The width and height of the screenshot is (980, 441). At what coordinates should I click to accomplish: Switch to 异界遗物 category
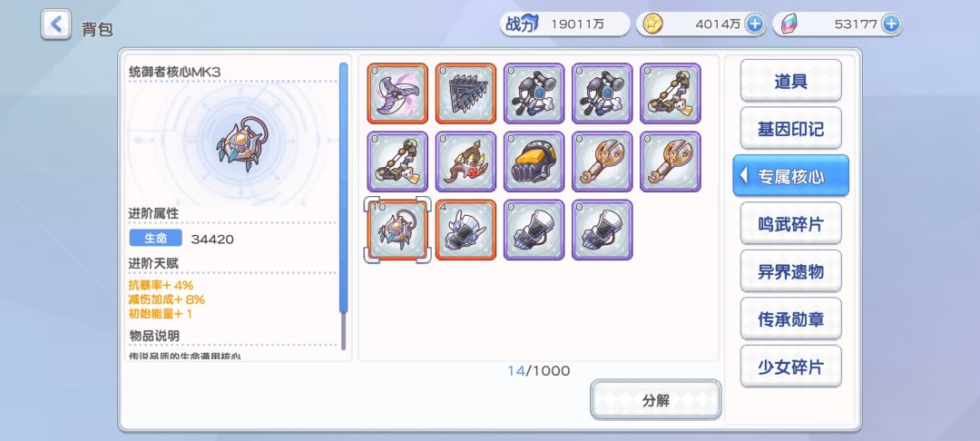pos(790,271)
